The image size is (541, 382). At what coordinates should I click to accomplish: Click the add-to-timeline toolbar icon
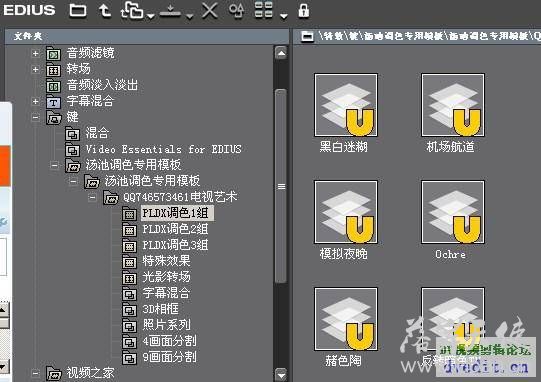pyautogui.click(x=170, y=11)
